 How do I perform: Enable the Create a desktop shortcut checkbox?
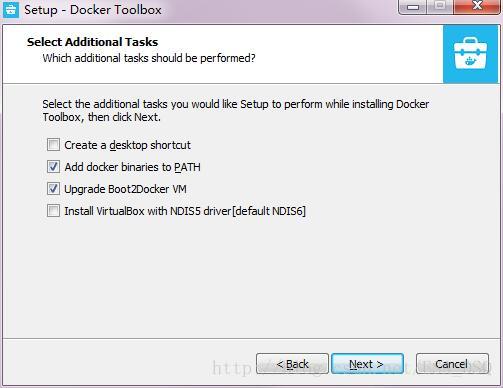pos(53,145)
